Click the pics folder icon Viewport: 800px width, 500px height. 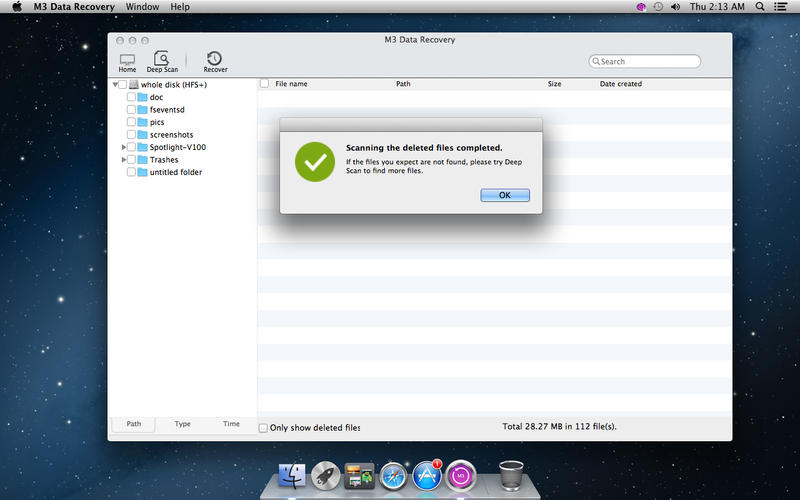click(x=142, y=122)
